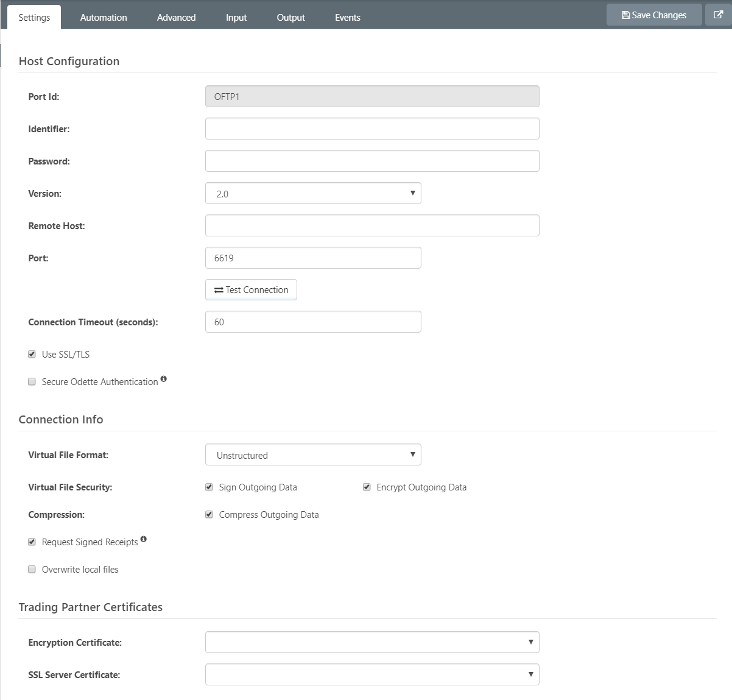The image size is (732, 700).
Task: Focus the Password input field
Action: [372, 161]
